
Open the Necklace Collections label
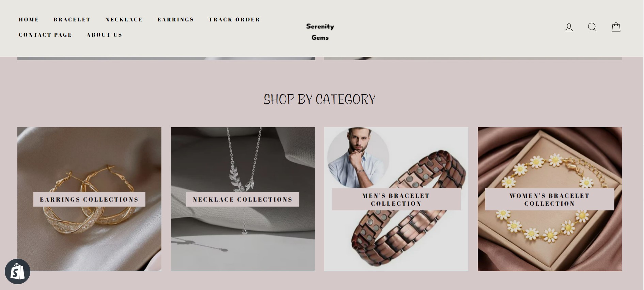(243, 199)
